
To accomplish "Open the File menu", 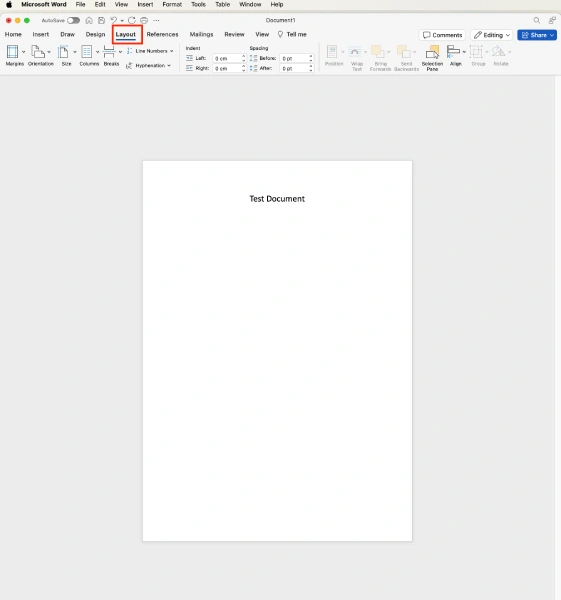I will [x=80, y=5].
